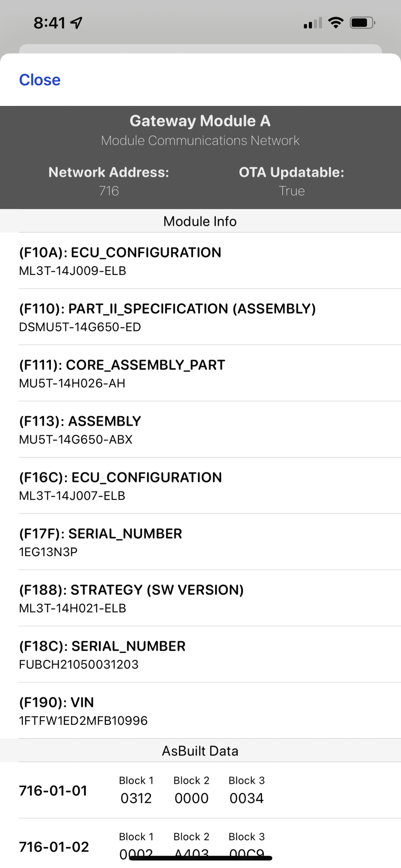
Task: Tap the cellular signal bars icon
Action: (x=312, y=23)
